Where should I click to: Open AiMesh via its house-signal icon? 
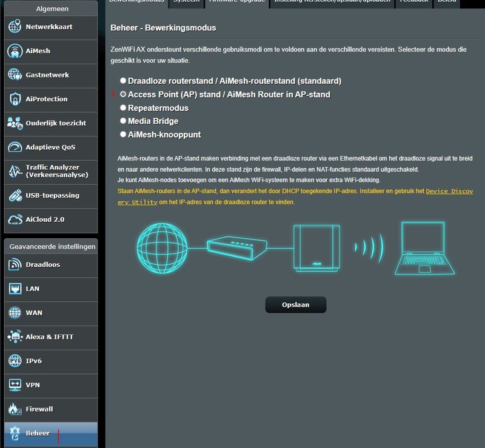[15, 51]
